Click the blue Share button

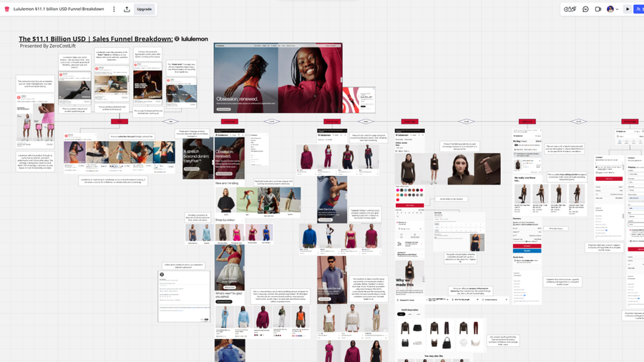[639, 9]
